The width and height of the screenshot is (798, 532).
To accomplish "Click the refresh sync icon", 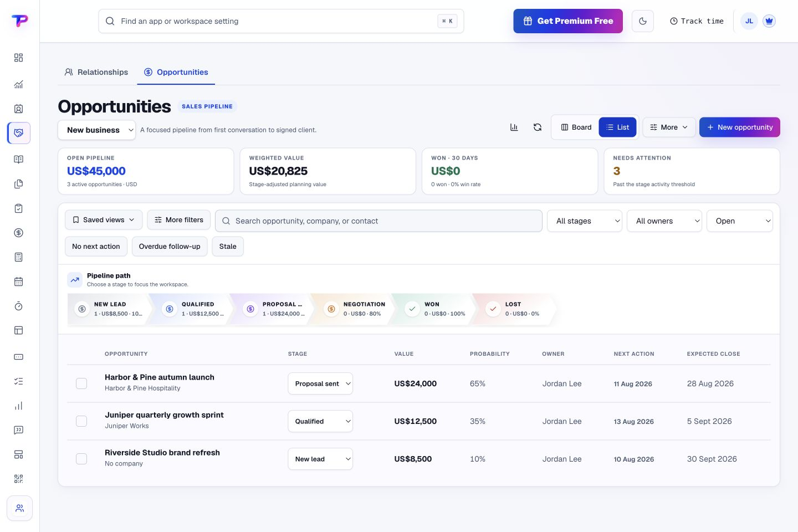I will [x=538, y=127].
